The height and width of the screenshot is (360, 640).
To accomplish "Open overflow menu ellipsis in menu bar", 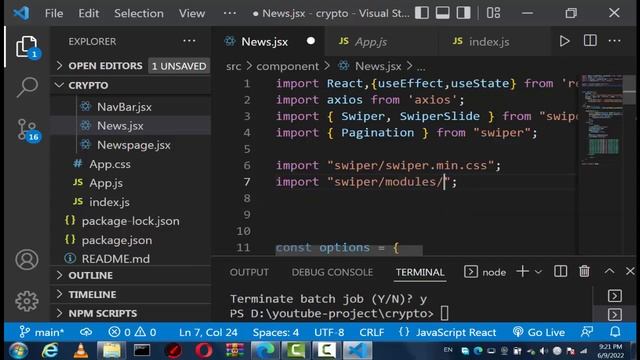I will (230, 13).
